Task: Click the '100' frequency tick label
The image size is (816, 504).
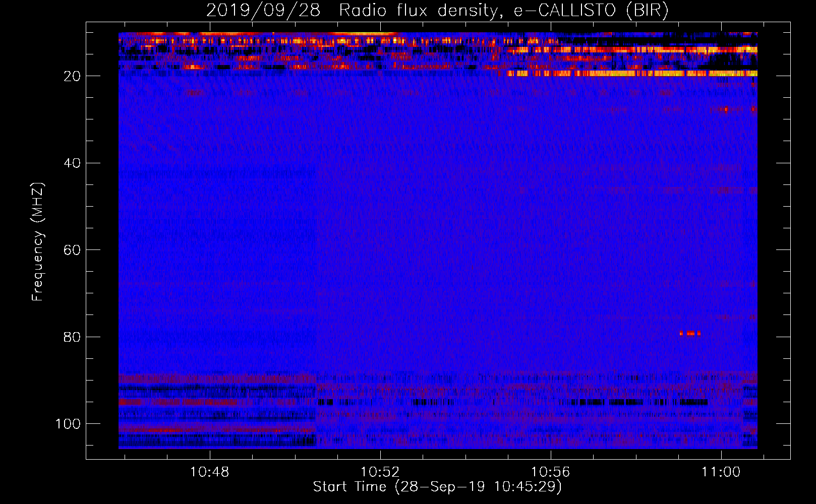Action: [68, 424]
